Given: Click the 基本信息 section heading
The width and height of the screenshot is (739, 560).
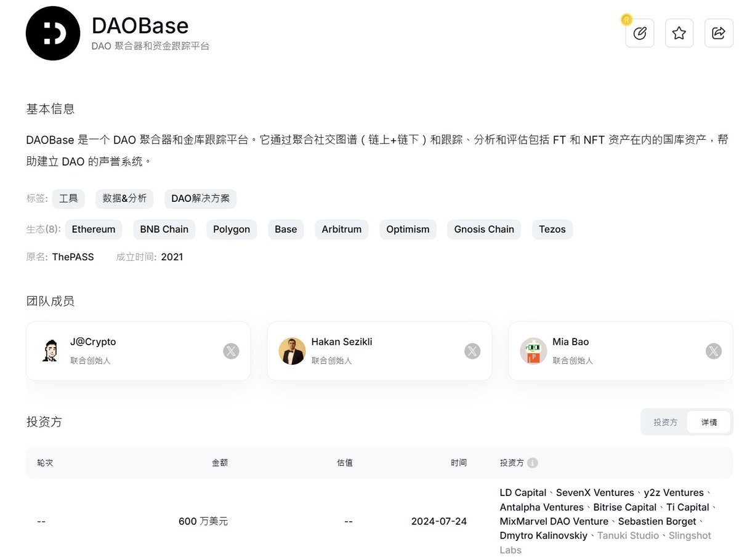Looking at the screenshot, I should [x=50, y=109].
